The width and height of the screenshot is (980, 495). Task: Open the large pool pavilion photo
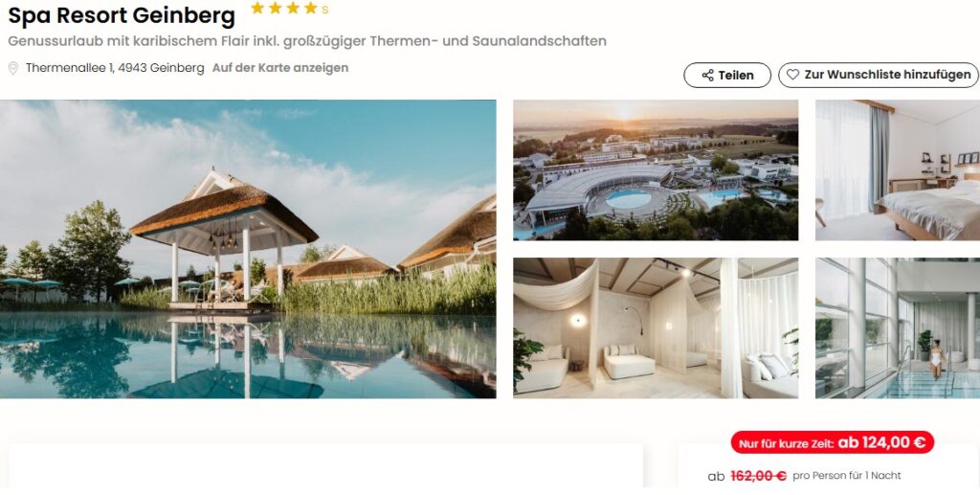click(x=248, y=249)
